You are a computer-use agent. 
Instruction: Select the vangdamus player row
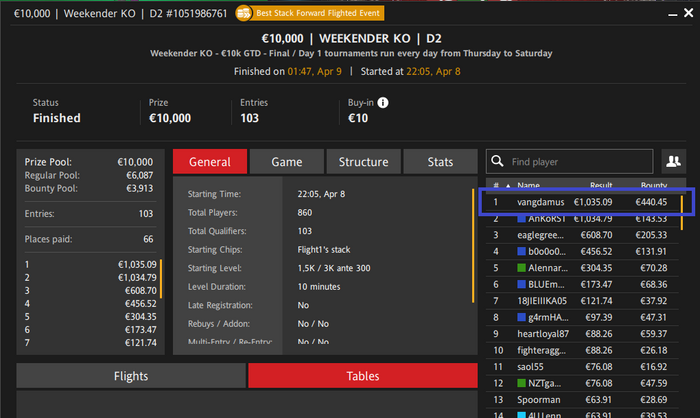(582, 202)
